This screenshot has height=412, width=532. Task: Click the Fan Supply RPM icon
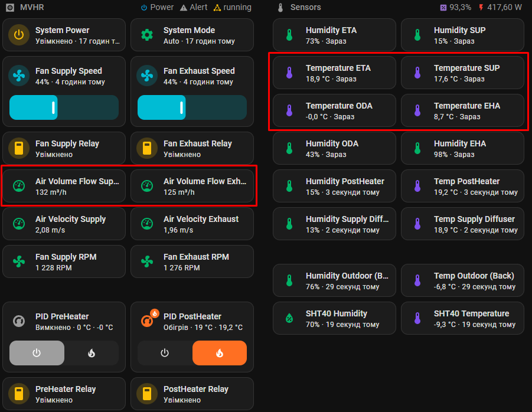coord(19,262)
